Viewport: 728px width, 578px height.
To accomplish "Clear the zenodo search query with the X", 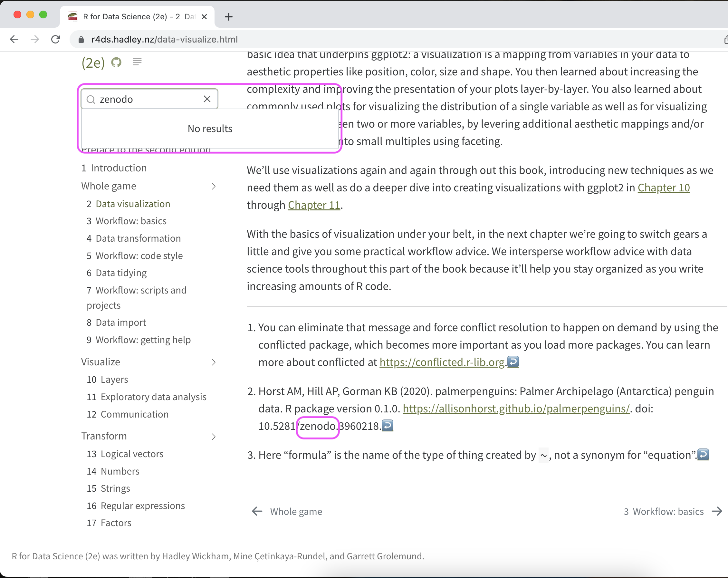I will tap(207, 99).
